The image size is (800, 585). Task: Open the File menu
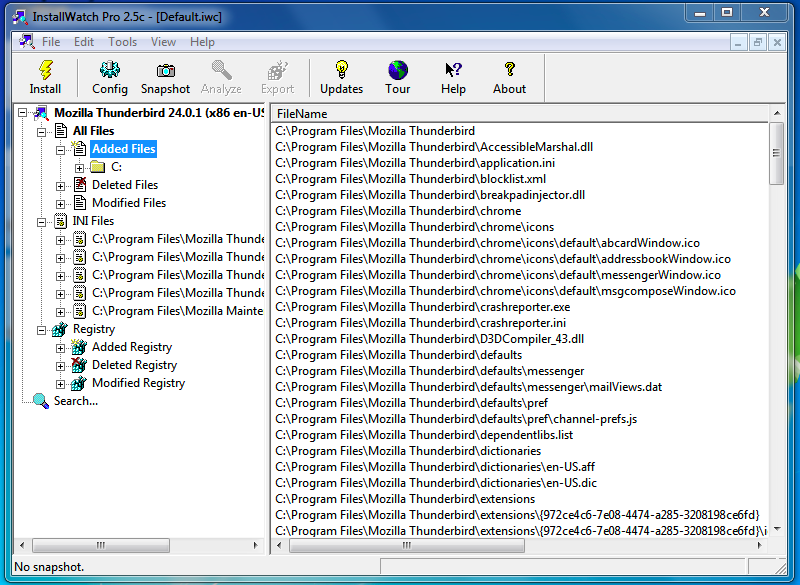click(x=50, y=42)
